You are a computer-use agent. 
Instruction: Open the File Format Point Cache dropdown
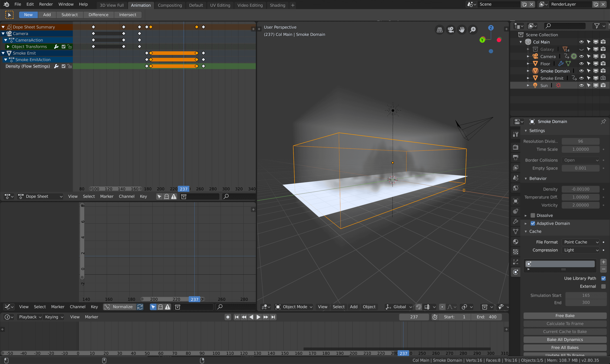pos(581,242)
